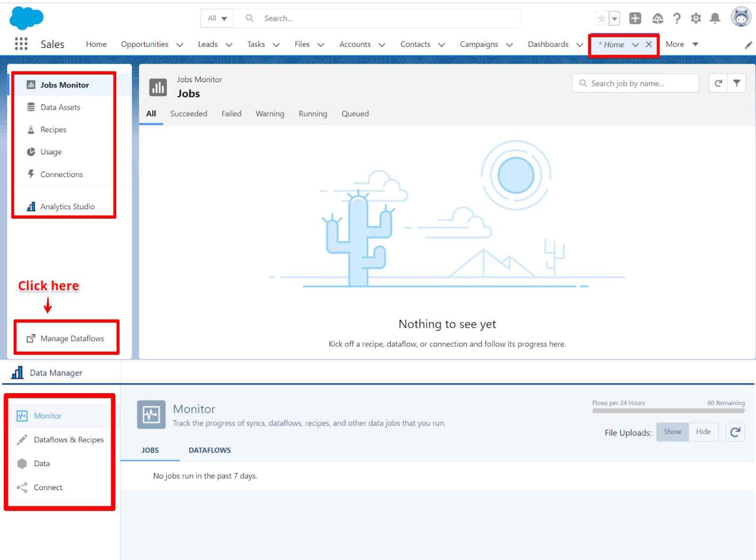Open the More tabs dropdown

coord(682,44)
